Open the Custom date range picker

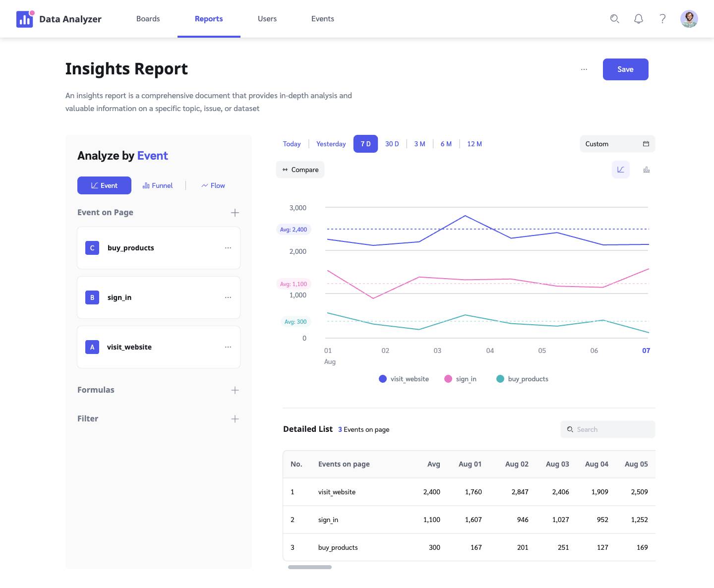[x=617, y=144]
